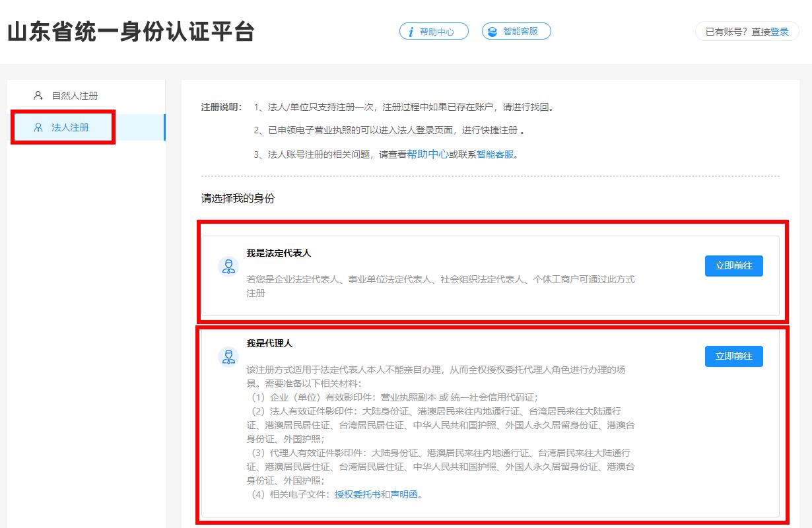Open the 智能客服 chat in header

tap(520, 31)
